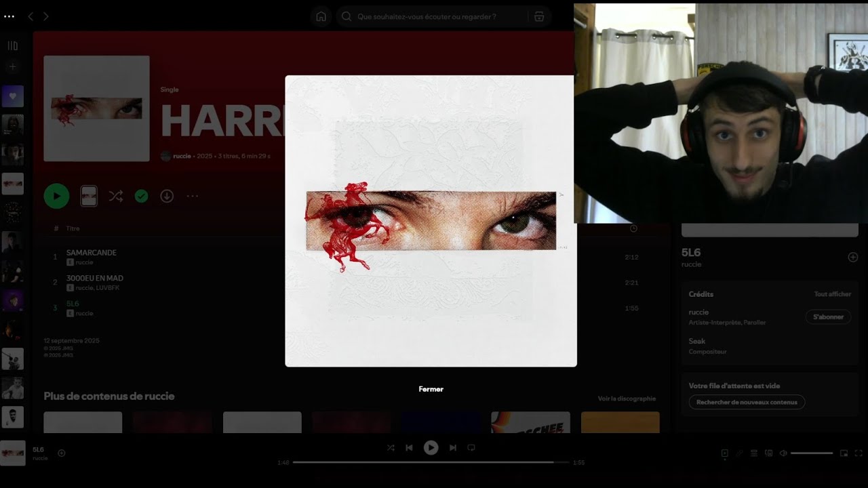Open 5L6 title in right panel
868x488 pixels.
[x=690, y=253]
